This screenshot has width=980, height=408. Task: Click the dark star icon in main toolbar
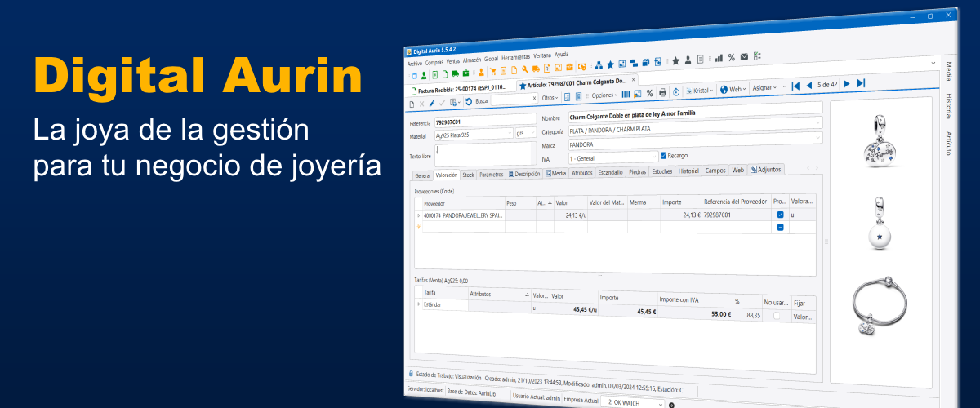675,61
